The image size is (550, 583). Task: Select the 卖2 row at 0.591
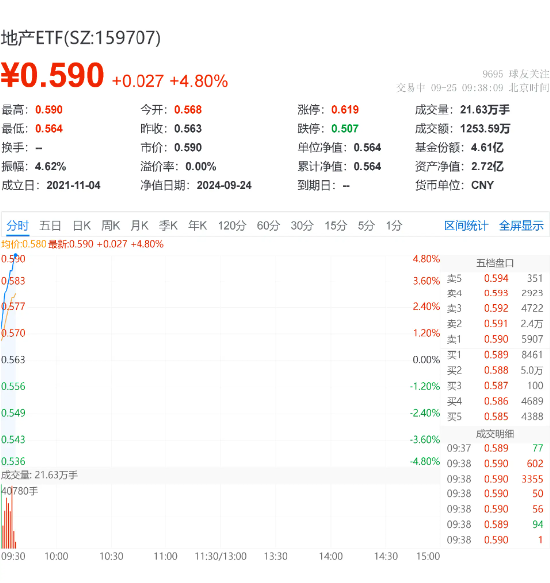(x=495, y=324)
